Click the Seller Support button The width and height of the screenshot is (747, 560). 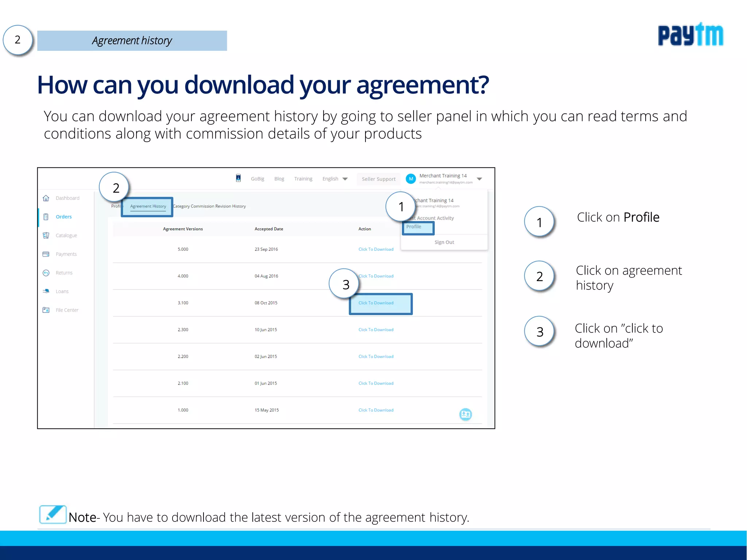379,179
